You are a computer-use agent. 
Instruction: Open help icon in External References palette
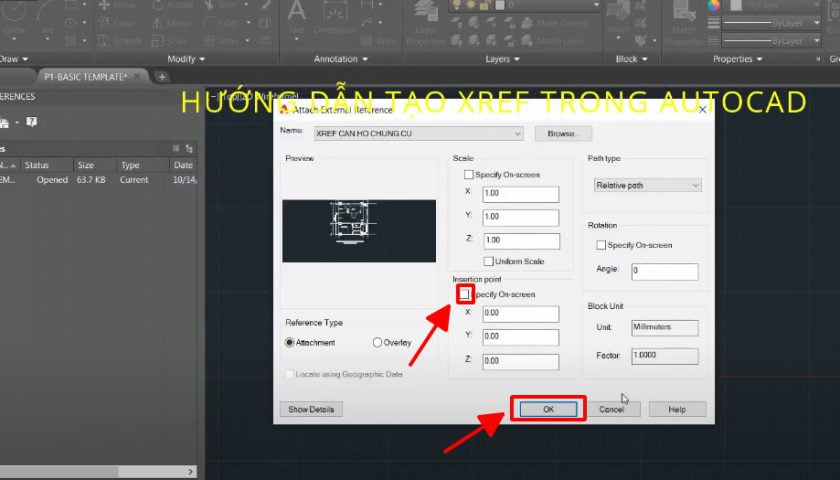[32, 122]
